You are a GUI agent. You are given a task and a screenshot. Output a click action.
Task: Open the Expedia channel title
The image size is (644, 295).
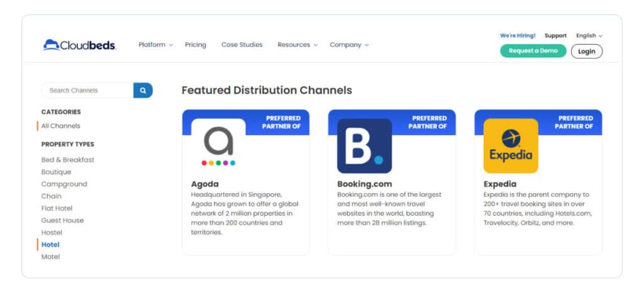coord(500,184)
